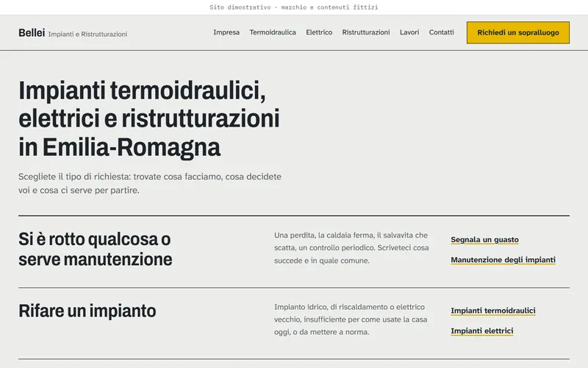Click the text beginning "Una perdita, la caldaia ferma"

(351, 248)
